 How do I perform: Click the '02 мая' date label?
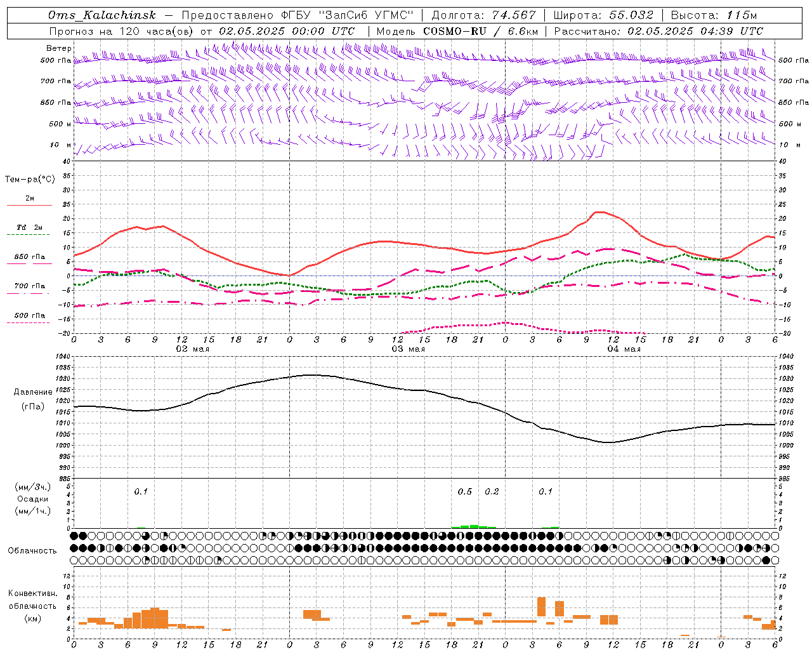tap(192, 349)
